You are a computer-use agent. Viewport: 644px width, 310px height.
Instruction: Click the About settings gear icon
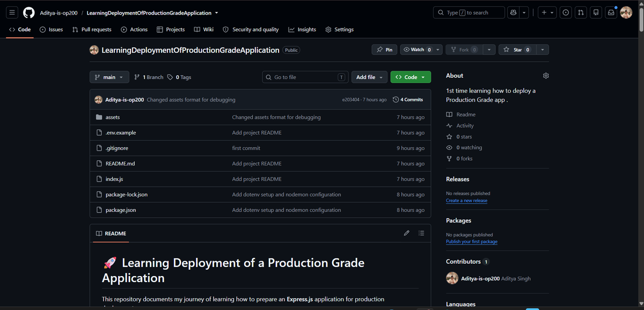[546, 76]
